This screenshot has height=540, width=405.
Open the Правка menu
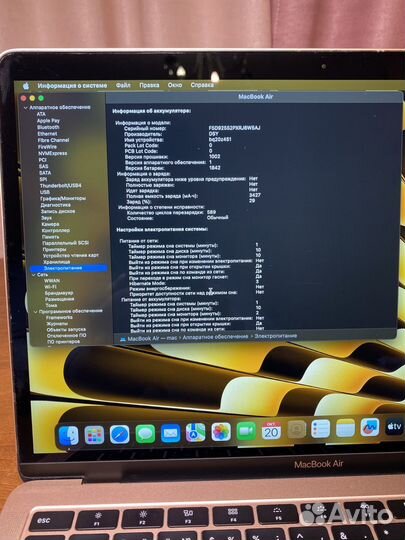coord(149,85)
